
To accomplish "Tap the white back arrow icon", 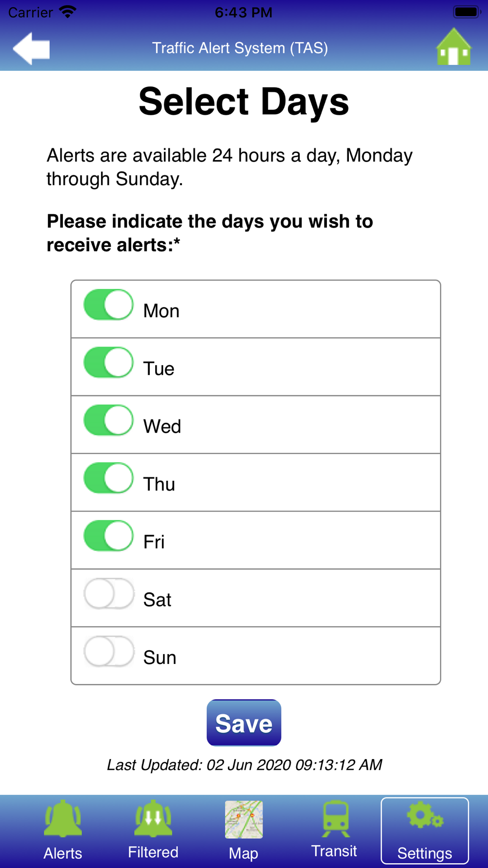I will coord(31,48).
